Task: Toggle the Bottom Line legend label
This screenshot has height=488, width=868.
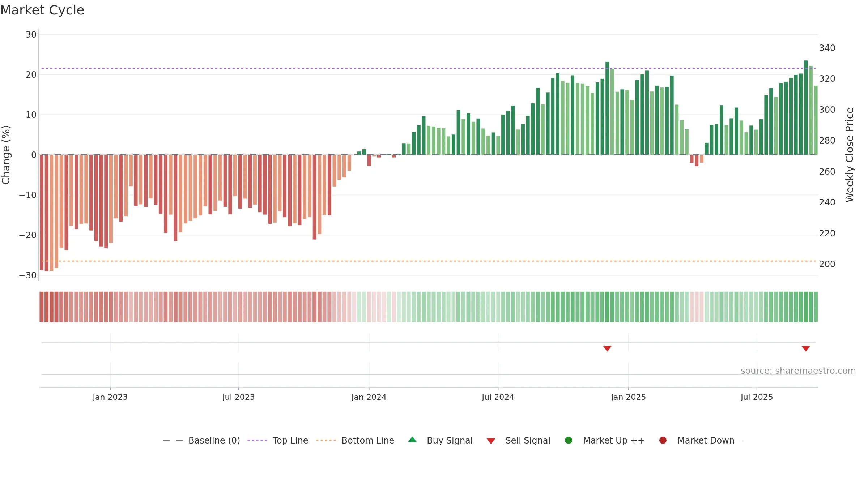Action: pyautogui.click(x=368, y=441)
